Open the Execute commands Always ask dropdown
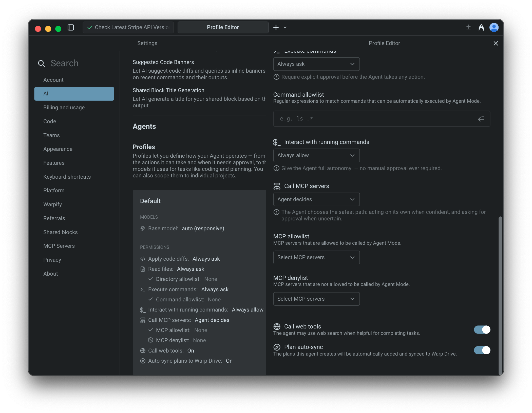532x413 pixels. click(x=316, y=64)
